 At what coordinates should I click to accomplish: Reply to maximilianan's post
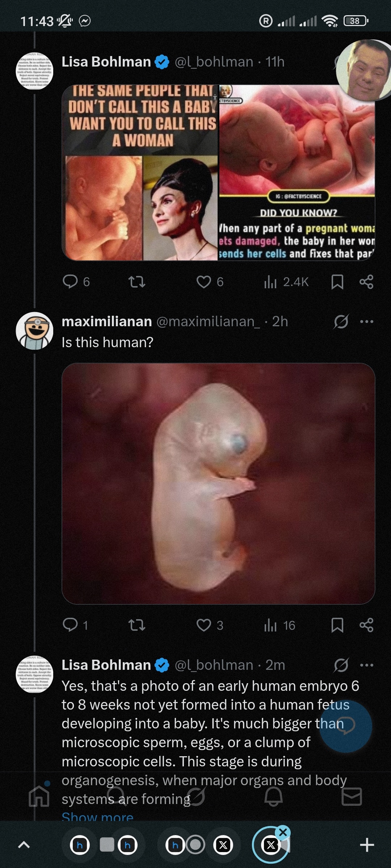70,625
